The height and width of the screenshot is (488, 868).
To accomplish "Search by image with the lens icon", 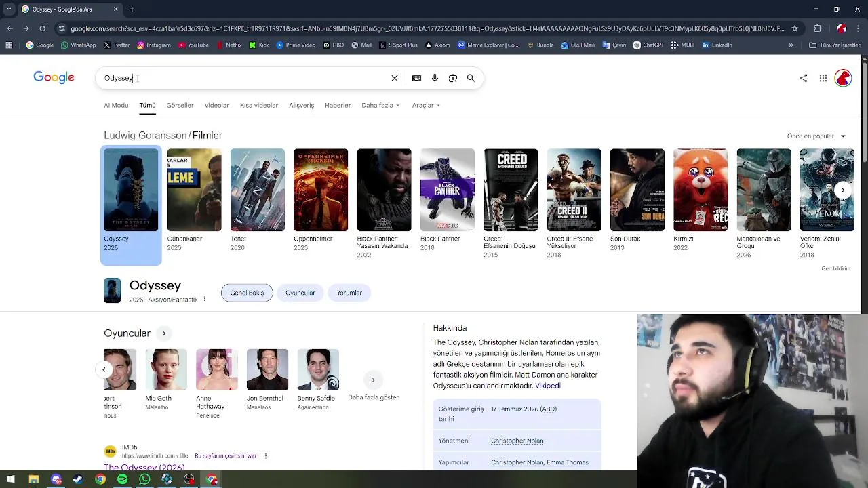I will pos(453,78).
